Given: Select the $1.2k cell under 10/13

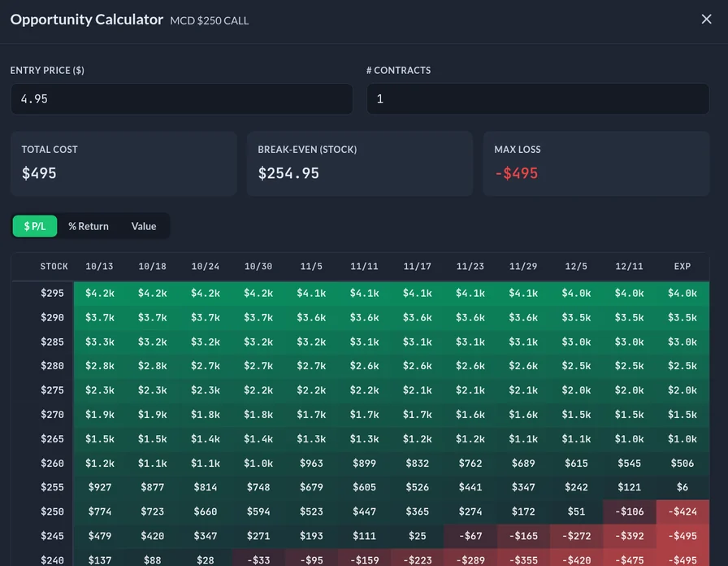Looking at the screenshot, I should pyautogui.click(x=100, y=464).
